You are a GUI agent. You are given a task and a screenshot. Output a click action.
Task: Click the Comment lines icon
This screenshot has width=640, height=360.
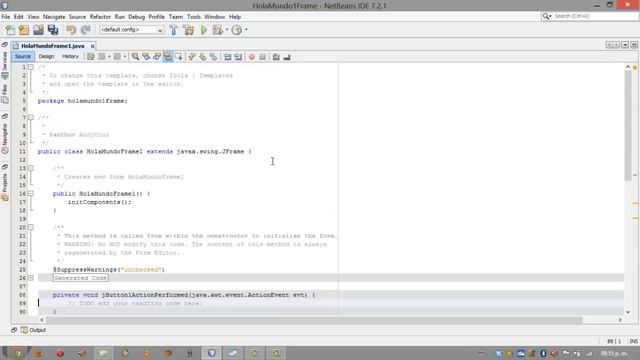tap(276, 57)
